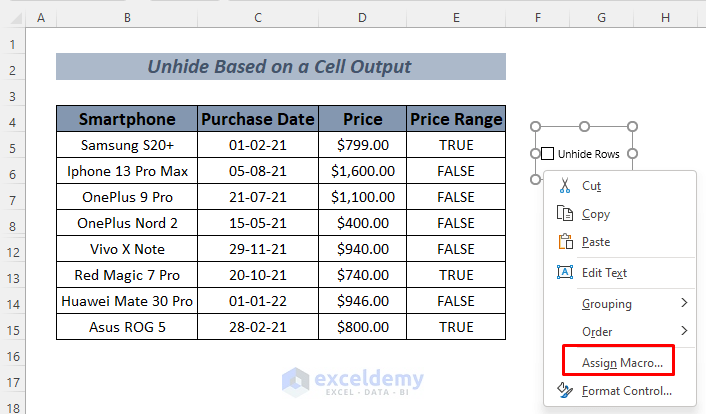Click TRUE in the Asus ROG 5 row

coord(456,327)
